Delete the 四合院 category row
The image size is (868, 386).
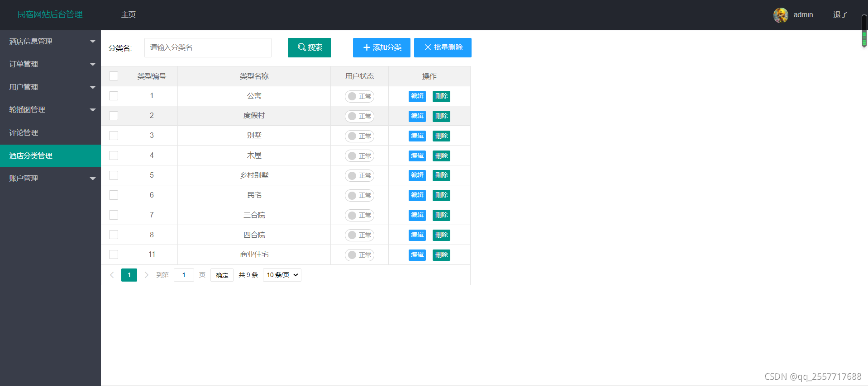[x=441, y=235]
